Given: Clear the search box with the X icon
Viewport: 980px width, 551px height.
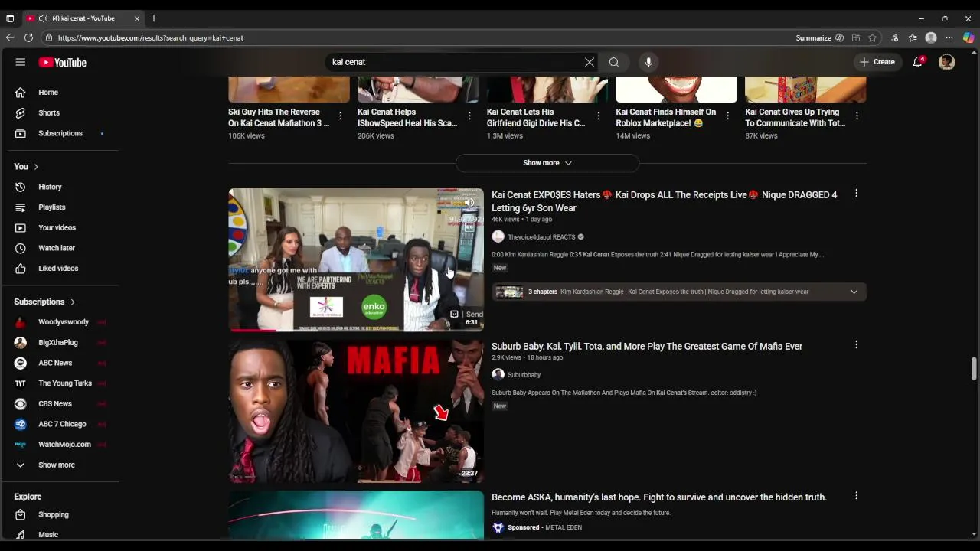Looking at the screenshot, I should click(x=590, y=62).
